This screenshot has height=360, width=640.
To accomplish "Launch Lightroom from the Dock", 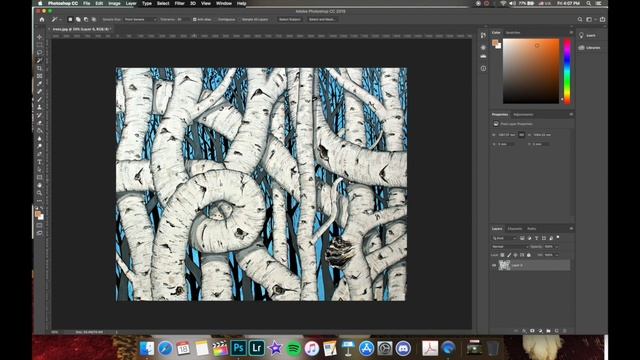I will 257,348.
